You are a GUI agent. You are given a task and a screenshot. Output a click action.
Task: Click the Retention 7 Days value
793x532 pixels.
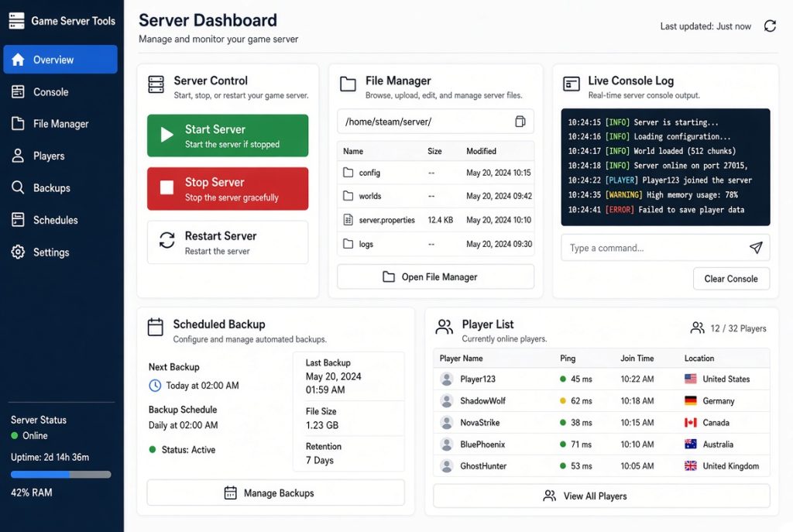(x=320, y=460)
